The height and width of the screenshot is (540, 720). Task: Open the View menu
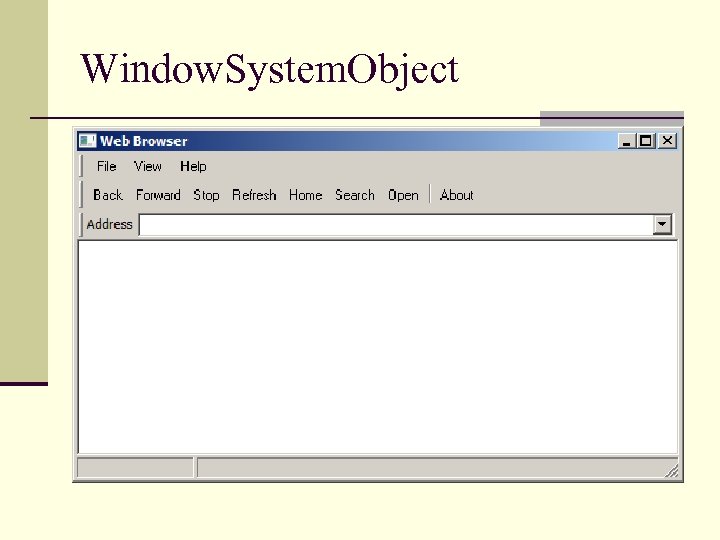click(x=147, y=166)
